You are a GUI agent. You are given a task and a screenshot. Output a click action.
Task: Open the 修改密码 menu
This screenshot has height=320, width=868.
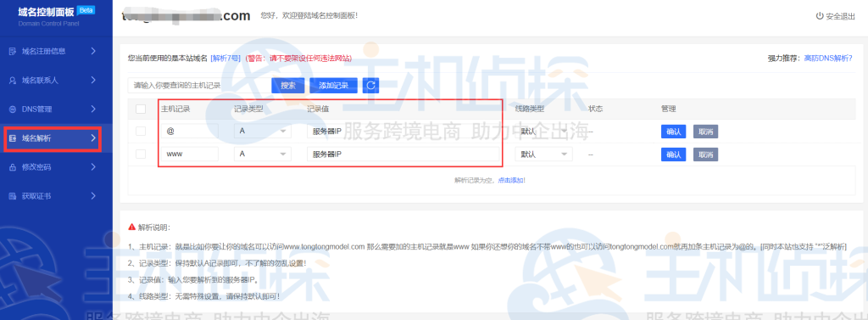pyautogui.click(x=56, y=167)
